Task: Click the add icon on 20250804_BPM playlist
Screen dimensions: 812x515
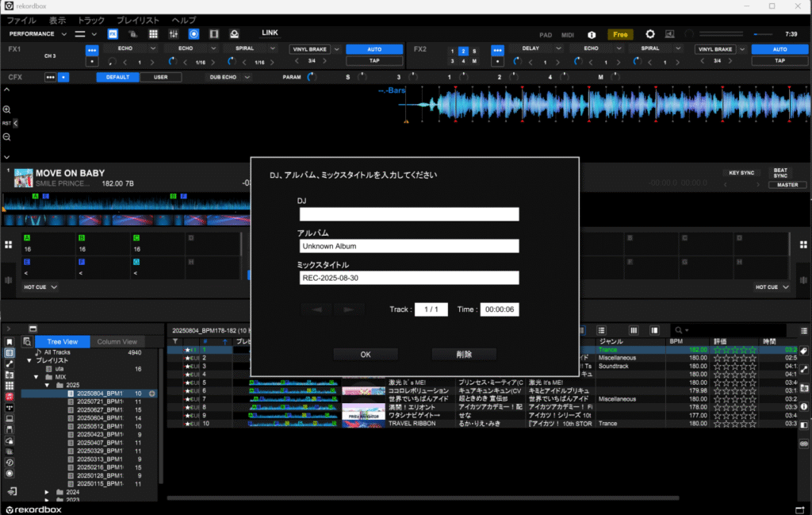Action: [x=152, y=394]
